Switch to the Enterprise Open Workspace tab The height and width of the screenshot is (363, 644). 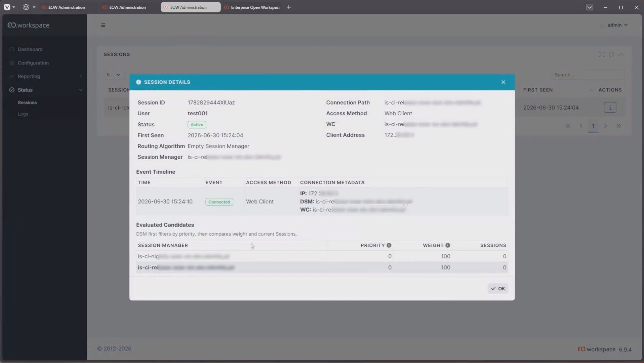pos(252,7)
